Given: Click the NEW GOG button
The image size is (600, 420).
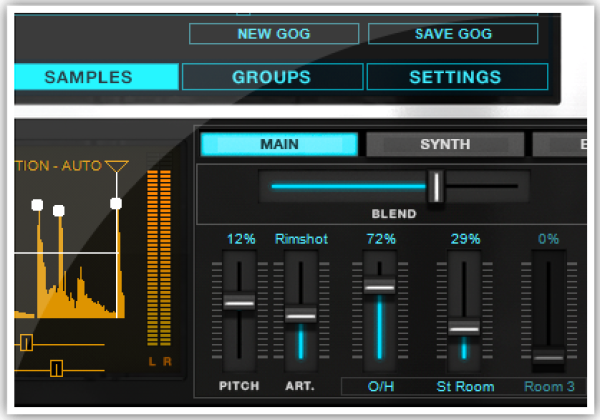Looking at the screenshot, I should click(x=273, y=34).
